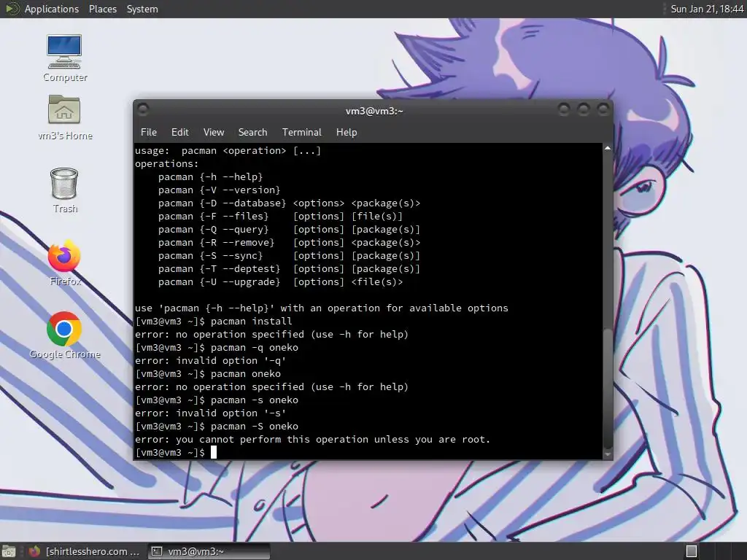Click the "invalid option '-s'" error line
This screenshot has width=747, height=560.
pos(211,413)
